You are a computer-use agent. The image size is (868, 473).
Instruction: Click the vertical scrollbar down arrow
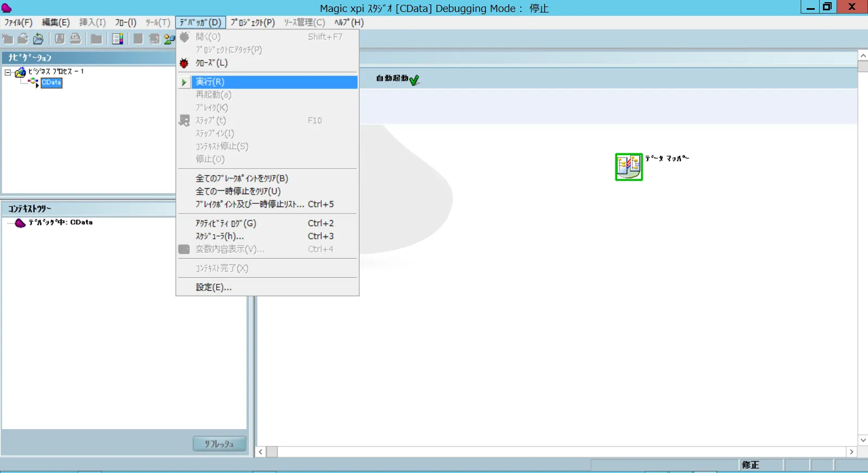pos(863,440)
